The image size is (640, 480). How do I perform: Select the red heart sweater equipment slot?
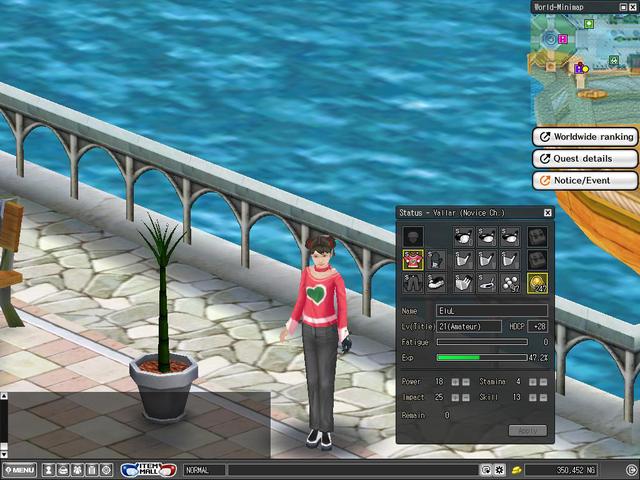pos(412,260)
